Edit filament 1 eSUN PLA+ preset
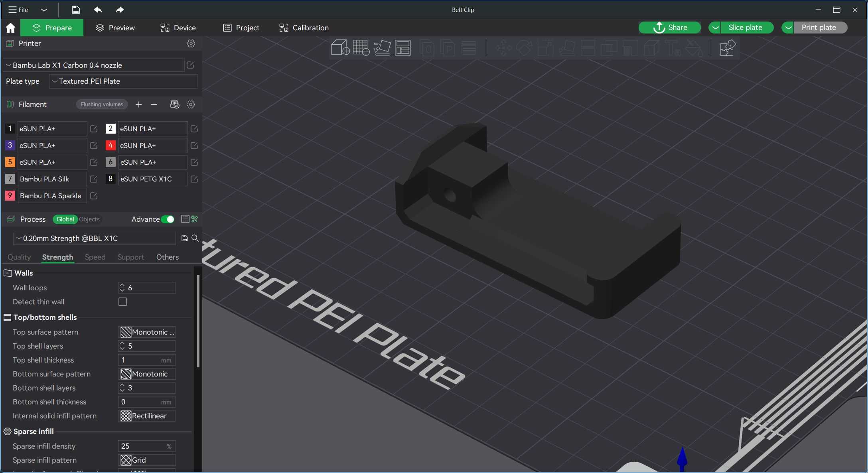868x473 pixels. coord(94,129)
